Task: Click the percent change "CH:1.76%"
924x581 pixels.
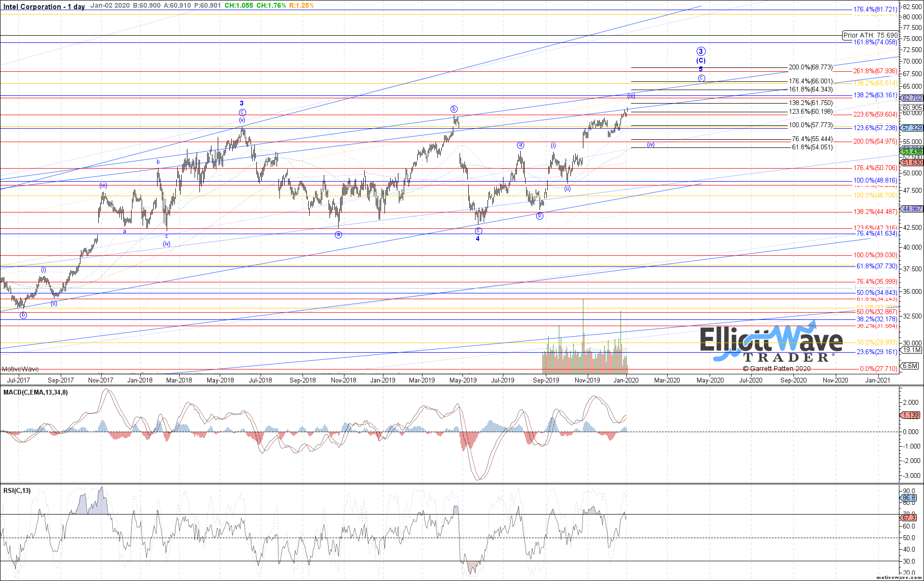Action: click(x=271, y=6)
